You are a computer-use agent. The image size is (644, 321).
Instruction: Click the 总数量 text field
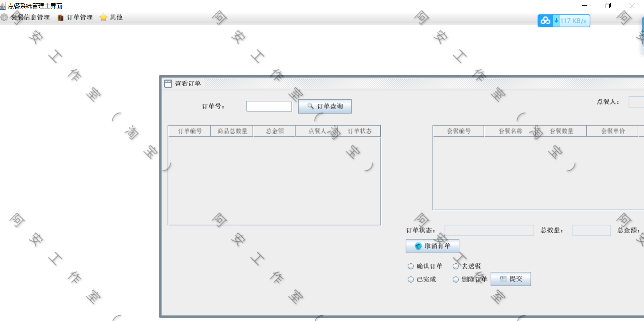pos(591,230)
